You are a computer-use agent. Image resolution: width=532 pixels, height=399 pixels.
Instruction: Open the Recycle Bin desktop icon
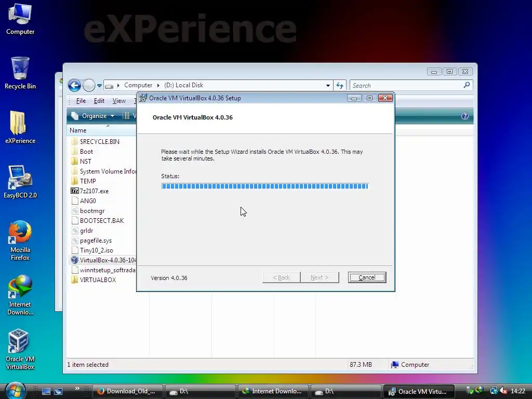tap(20, 73)
